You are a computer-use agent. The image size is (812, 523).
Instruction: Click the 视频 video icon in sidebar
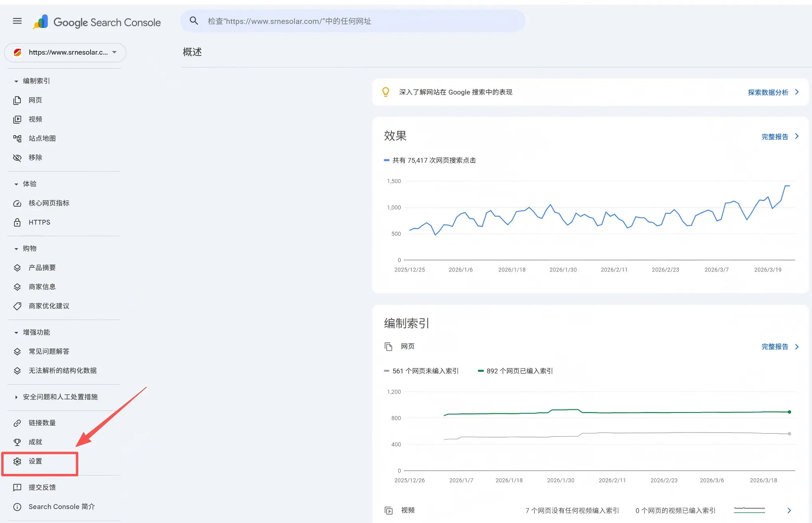tap(17, 119)
